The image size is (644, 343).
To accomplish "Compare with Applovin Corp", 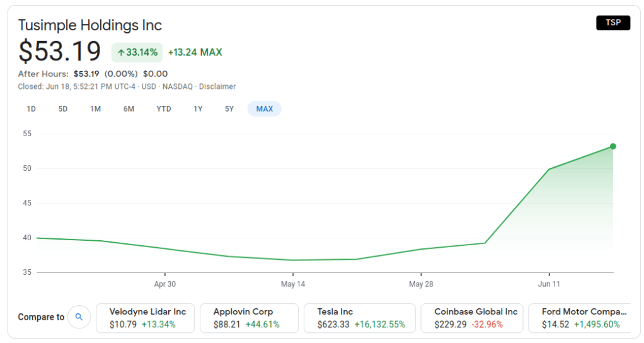I will pyautogui.click(x=250, y=318).
